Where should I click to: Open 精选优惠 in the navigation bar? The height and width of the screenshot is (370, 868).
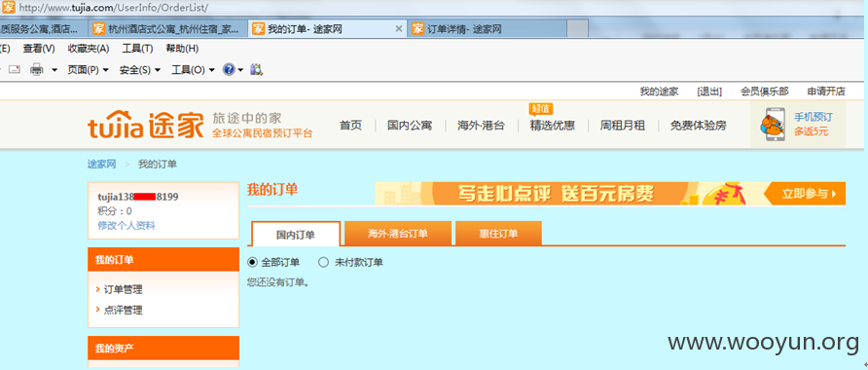tap(553, 126)
